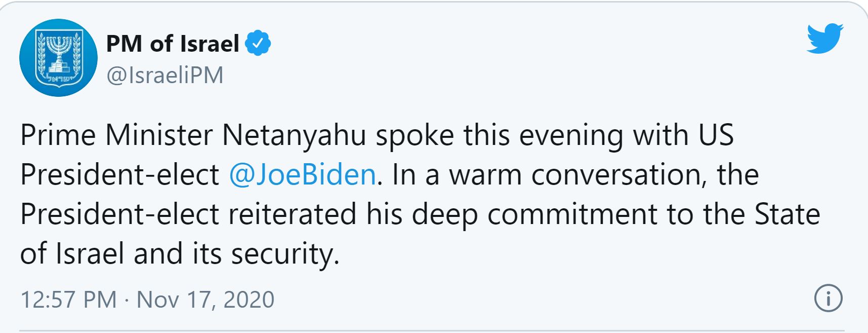Click the display name PM of Israel
Screen dimensions: 868x333
(173, 44)
